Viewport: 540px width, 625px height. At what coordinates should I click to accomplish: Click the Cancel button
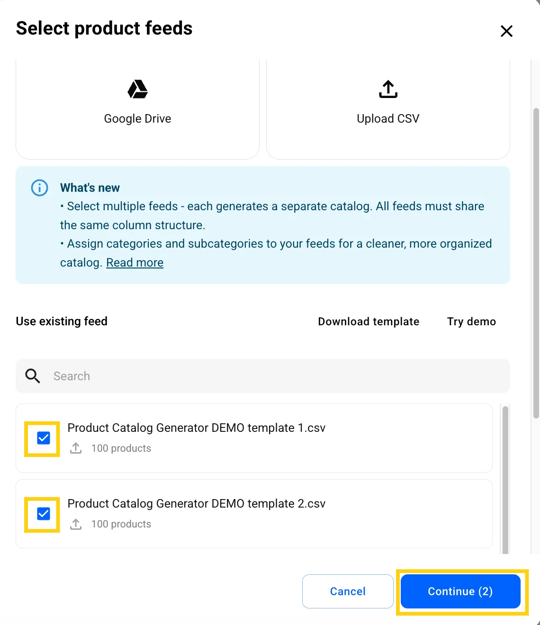click(348, 591)
